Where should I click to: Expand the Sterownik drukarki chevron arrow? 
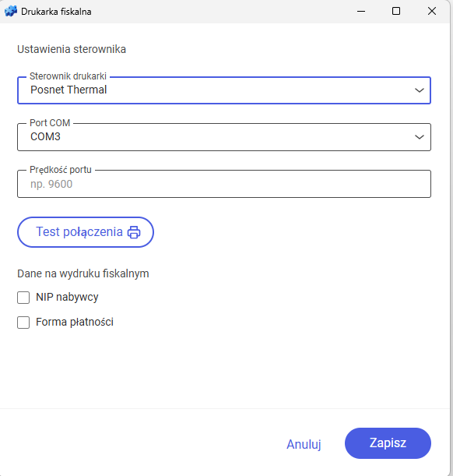(x=420, y=90)
